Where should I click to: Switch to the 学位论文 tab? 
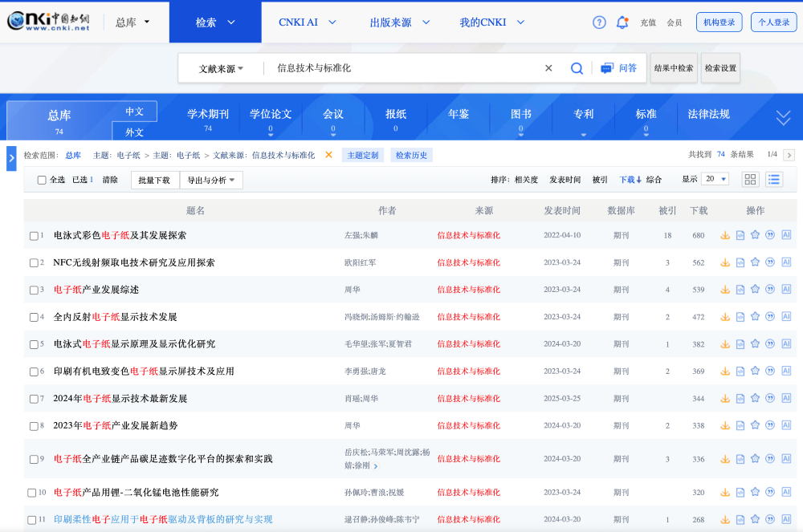point(271,115)
